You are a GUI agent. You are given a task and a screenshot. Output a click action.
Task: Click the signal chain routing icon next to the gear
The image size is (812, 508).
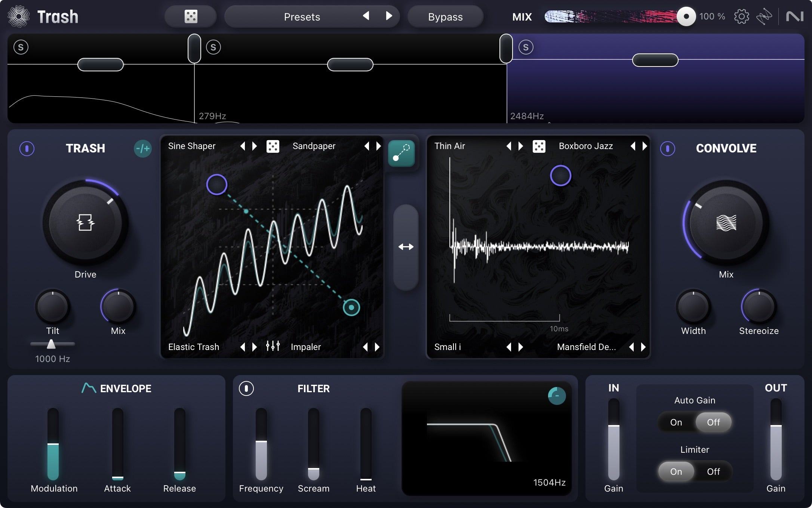point(765,16)
